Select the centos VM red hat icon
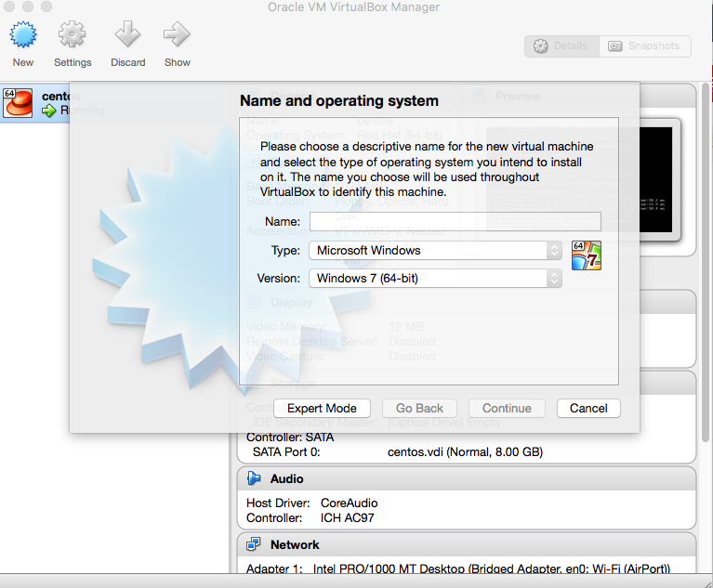 (x=18, y=103)
